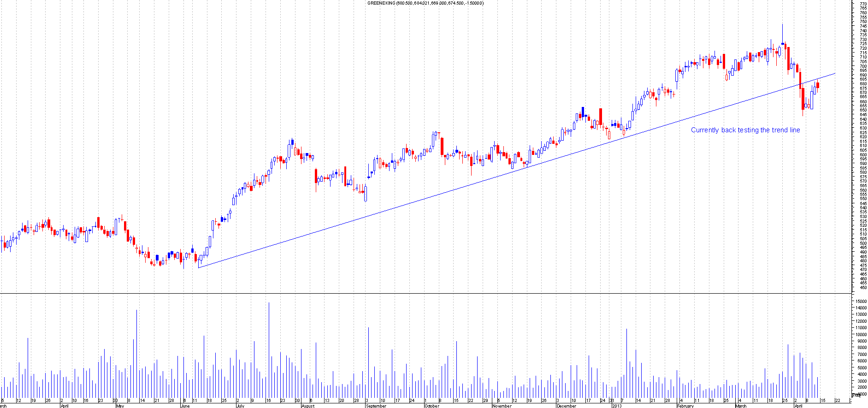The image size is (868, 408).
Task: Click the GREENEKING chart title text
Action: coord(425,3)
